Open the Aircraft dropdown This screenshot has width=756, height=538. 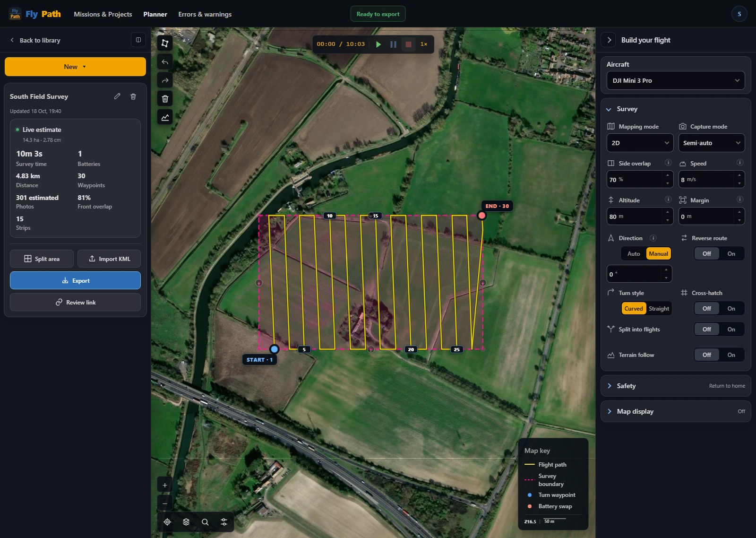(x=676, y=80)
